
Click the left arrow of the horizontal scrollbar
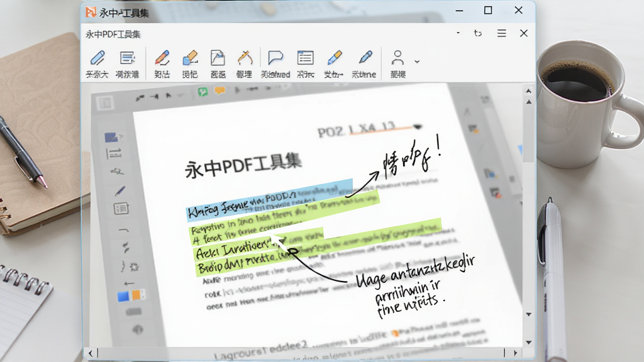coord(91,353)
